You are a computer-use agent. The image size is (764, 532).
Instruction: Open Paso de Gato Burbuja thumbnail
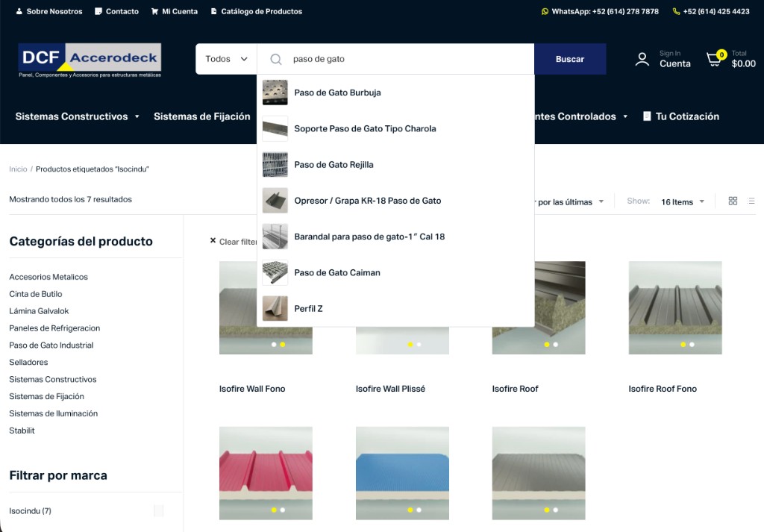coord(275,93)
